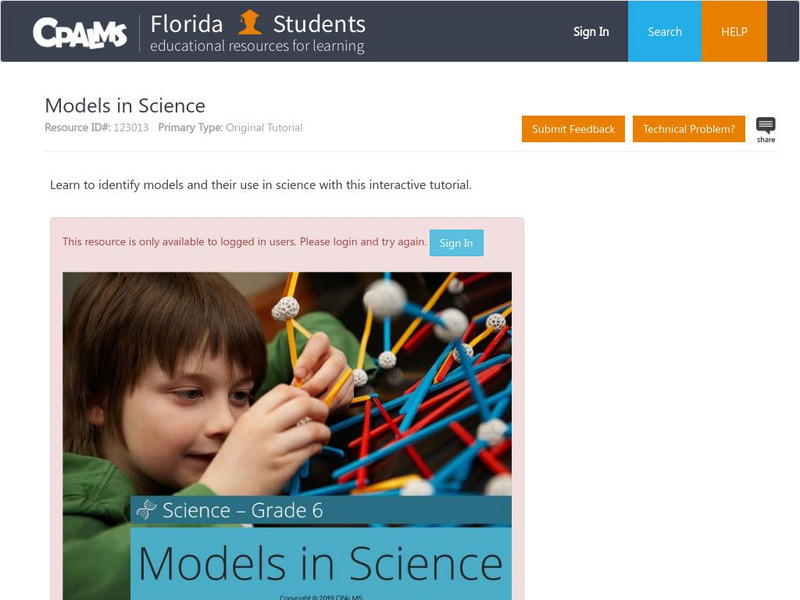Click the blue Sign In button in the login notice
This screenshot has width=800, height=600.
456,243
